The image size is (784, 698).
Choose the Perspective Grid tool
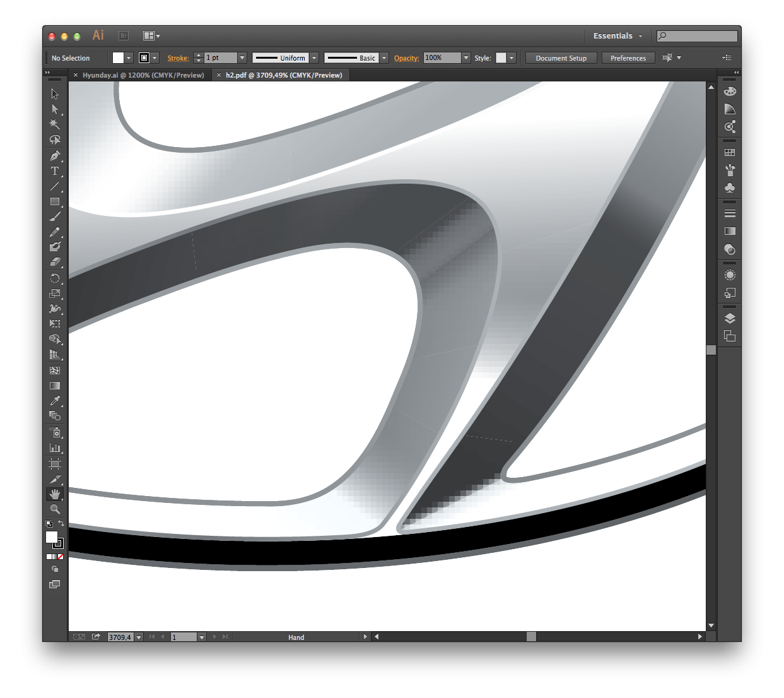[55, 355]
